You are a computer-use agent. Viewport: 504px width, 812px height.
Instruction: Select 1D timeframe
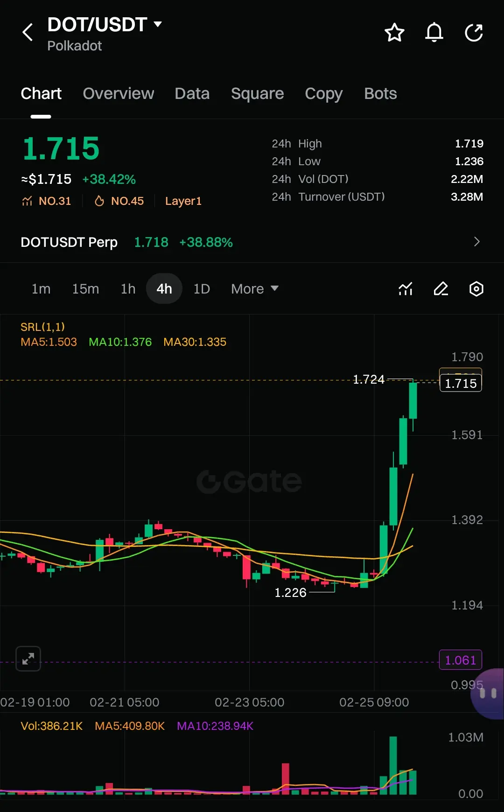(202, 289)
